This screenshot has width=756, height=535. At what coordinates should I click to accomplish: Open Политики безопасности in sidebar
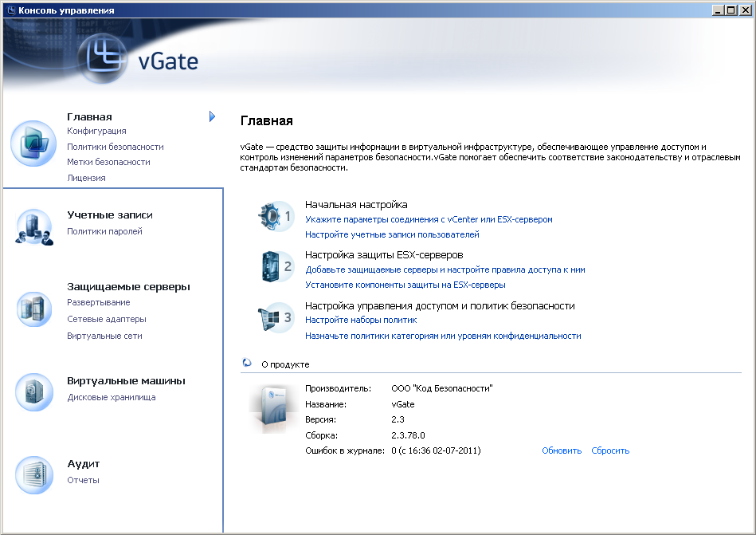(116, 147)
